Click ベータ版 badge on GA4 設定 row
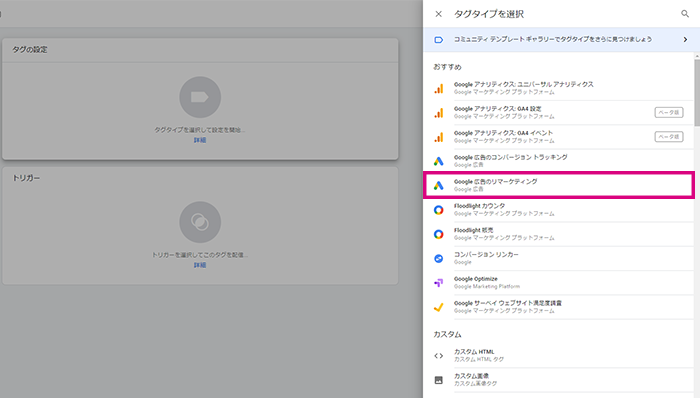 coord(669,112)
